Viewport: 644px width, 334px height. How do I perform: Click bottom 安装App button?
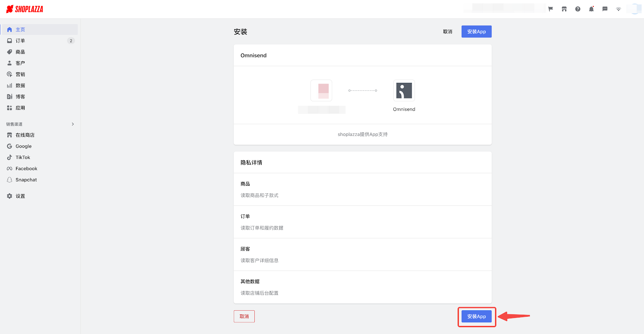[x=477, y=316]
